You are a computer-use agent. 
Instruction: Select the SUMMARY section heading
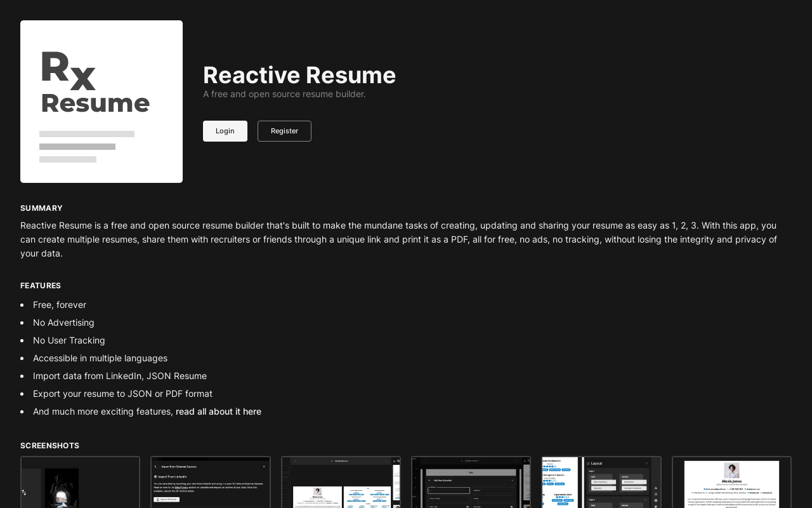41,208
